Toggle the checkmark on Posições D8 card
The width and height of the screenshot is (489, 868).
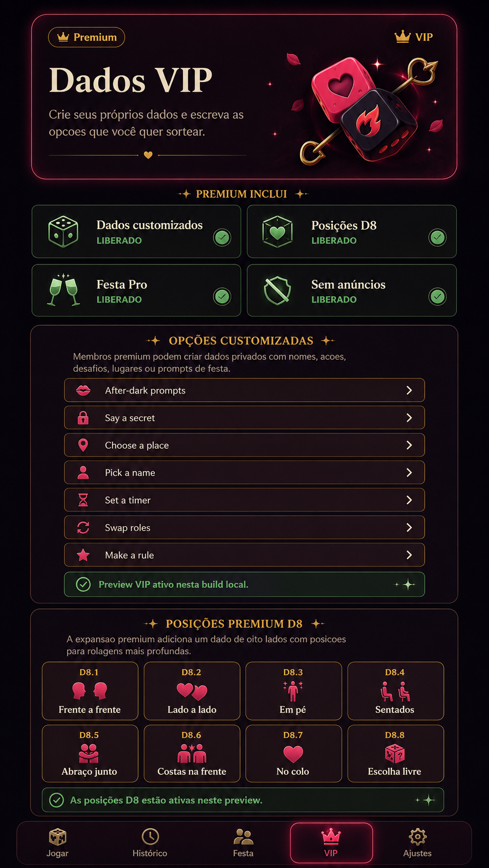tap(438, 237)
